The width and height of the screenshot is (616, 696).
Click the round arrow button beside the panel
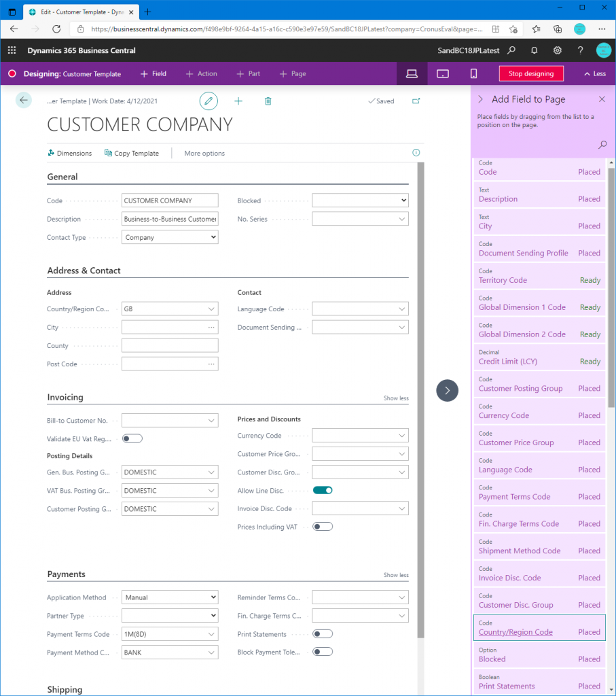pos(447,391)
